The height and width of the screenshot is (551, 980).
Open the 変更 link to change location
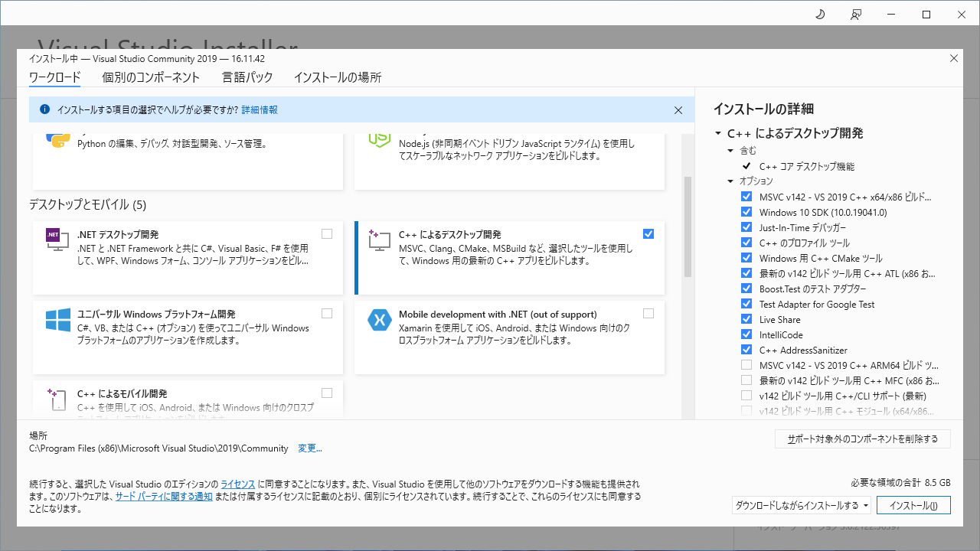[309, 448]
